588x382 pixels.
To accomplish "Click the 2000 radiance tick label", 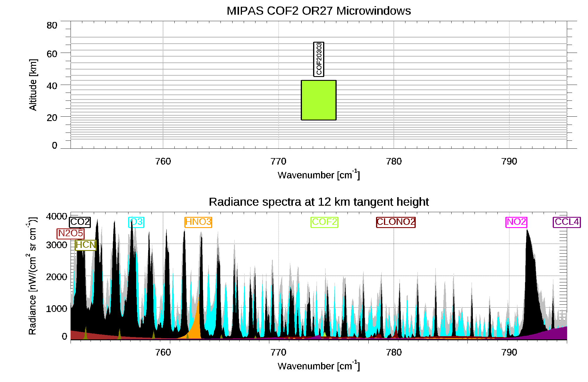I will [57, 277].
